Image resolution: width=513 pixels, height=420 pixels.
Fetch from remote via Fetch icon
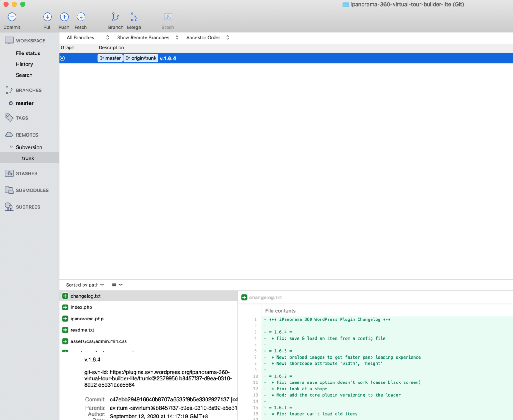[81, 17]
